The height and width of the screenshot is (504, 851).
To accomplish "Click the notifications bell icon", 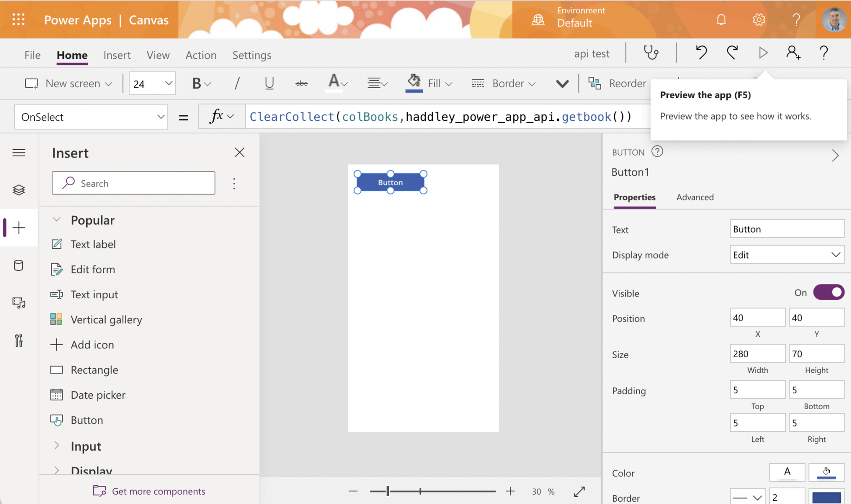I will (721, 19).
